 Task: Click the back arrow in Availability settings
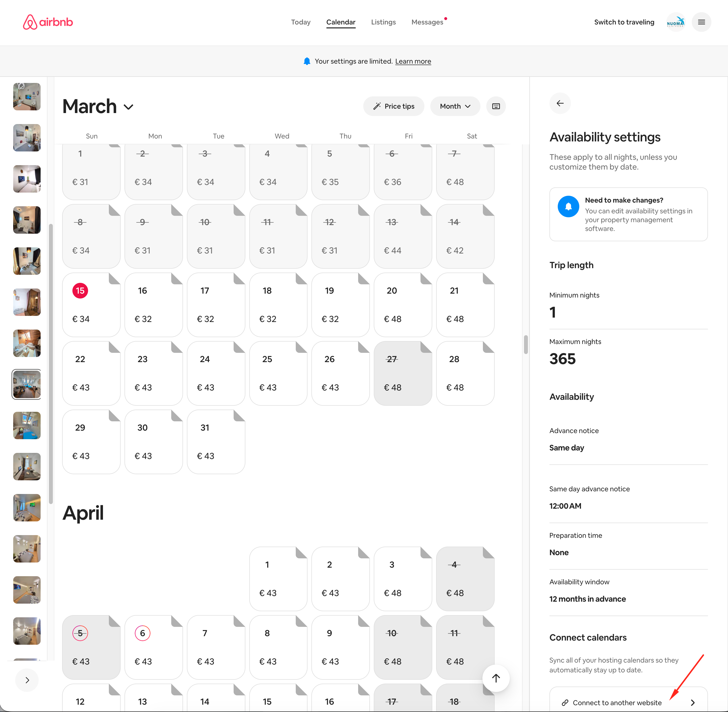pyautogui.click(x=560, y=103)
